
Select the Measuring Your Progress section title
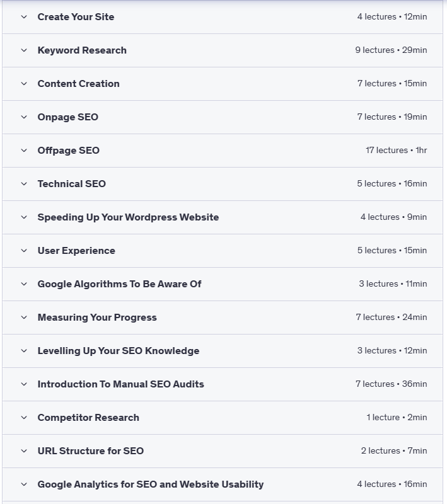97,318
